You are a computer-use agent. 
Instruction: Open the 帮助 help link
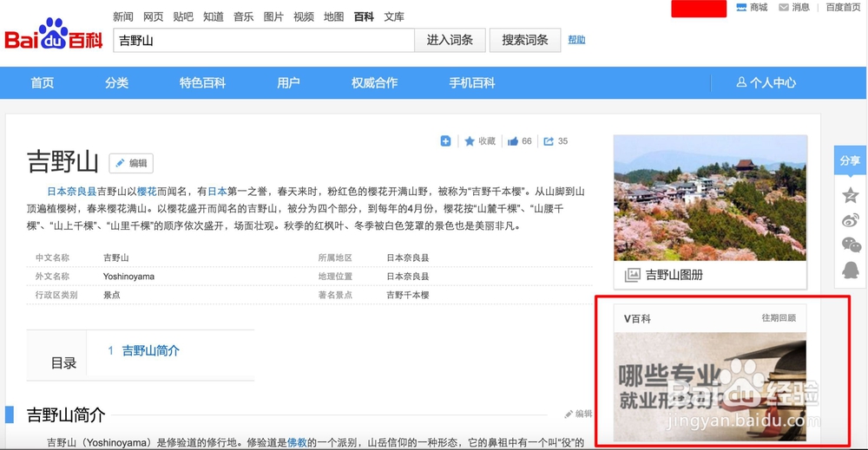pyautogui.click(x=577, y=40)
